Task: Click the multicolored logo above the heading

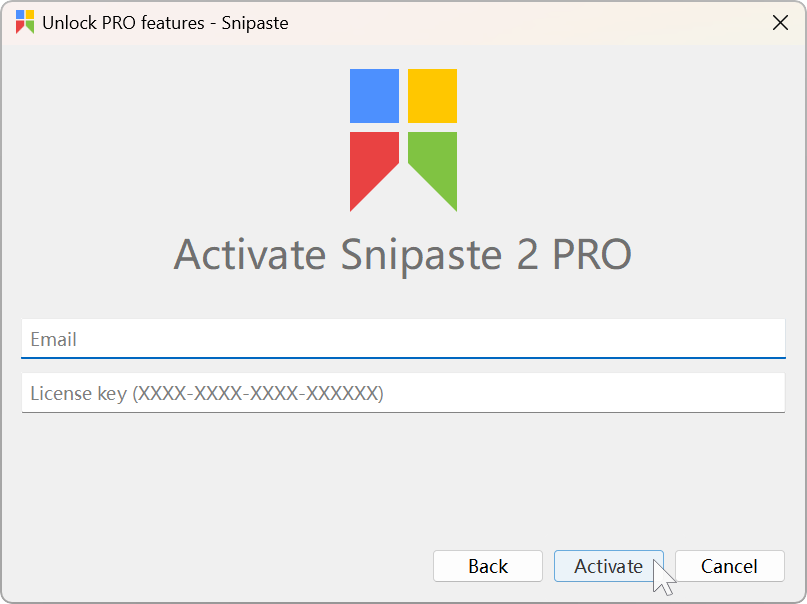Action: pos(403,140)
